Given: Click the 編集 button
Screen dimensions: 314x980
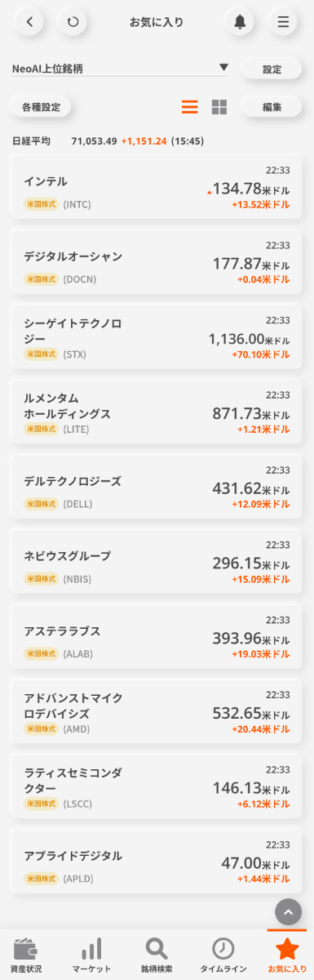Looking at the screenshot, I should (x=272, y=107).
